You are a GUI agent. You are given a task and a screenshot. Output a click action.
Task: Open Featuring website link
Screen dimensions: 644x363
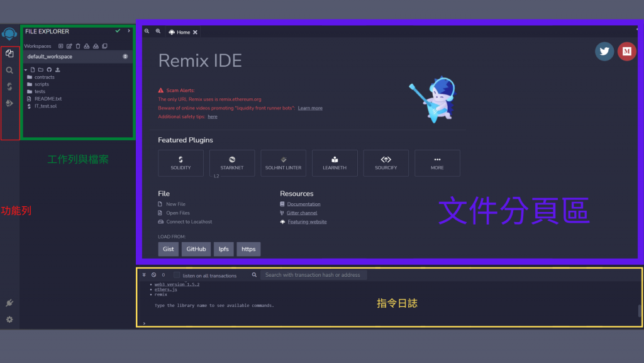point(307,221)
